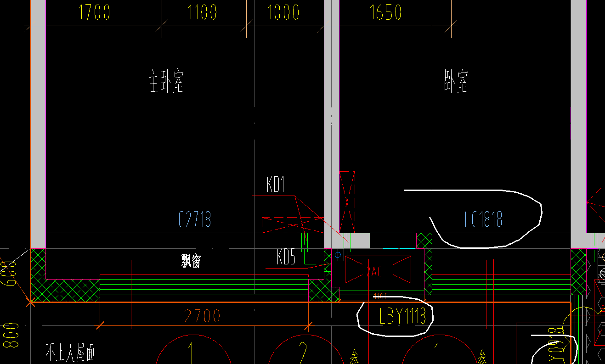Click the orange 2700 dimension text
The image size is (605, 364).
click(x=202, y=316)
